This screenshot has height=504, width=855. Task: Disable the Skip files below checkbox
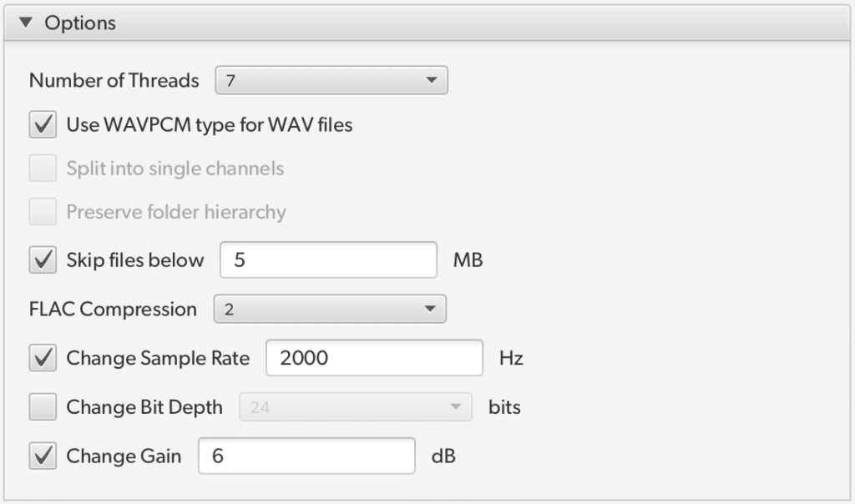(43, 260)
